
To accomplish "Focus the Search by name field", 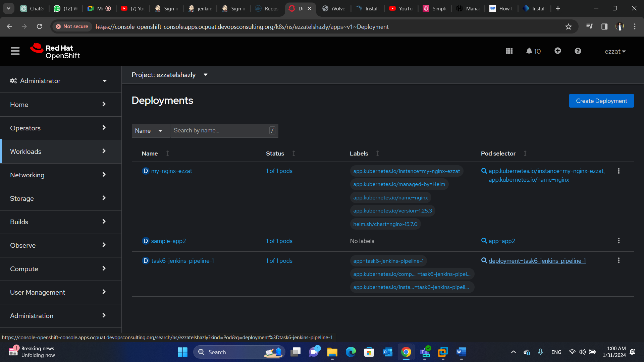I will coord(220,131).
